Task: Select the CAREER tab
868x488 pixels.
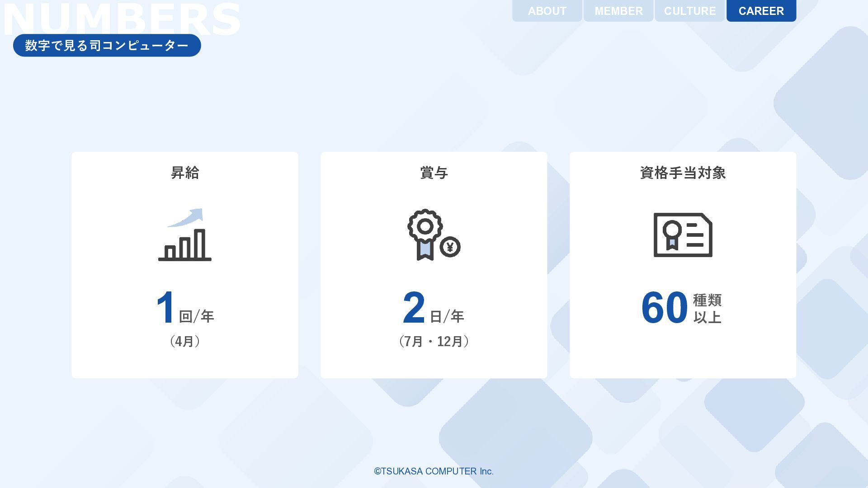Action: pyautogui.click(x=761, y=11)
